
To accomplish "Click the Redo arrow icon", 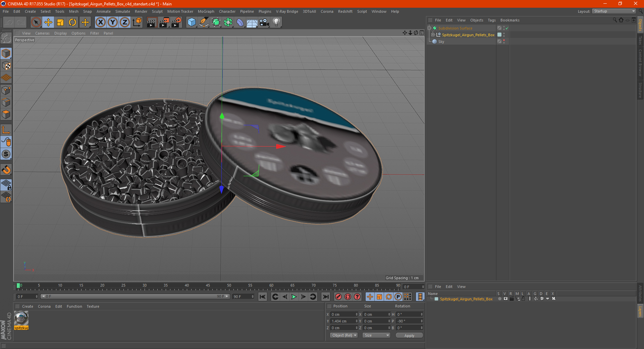I will [21, 22].
